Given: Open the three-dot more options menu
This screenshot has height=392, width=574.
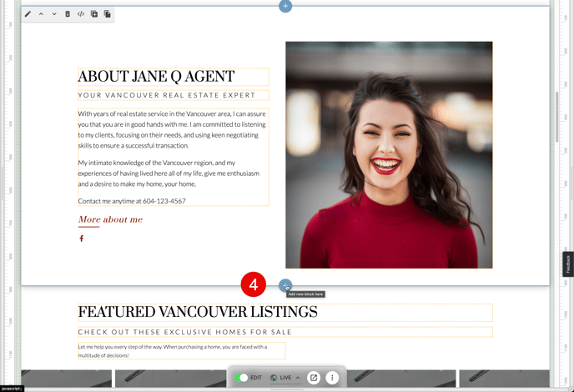Looking at the screenshot, I should click(x=332, y=378).
